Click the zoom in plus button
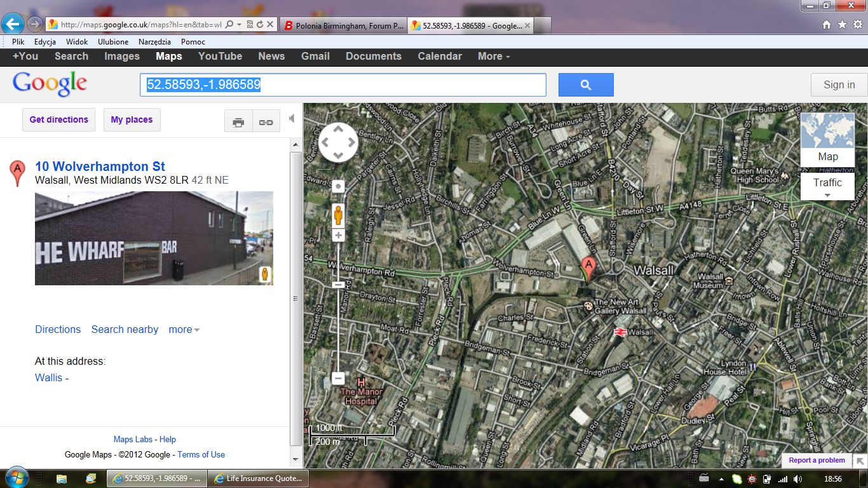 [338, 236]
